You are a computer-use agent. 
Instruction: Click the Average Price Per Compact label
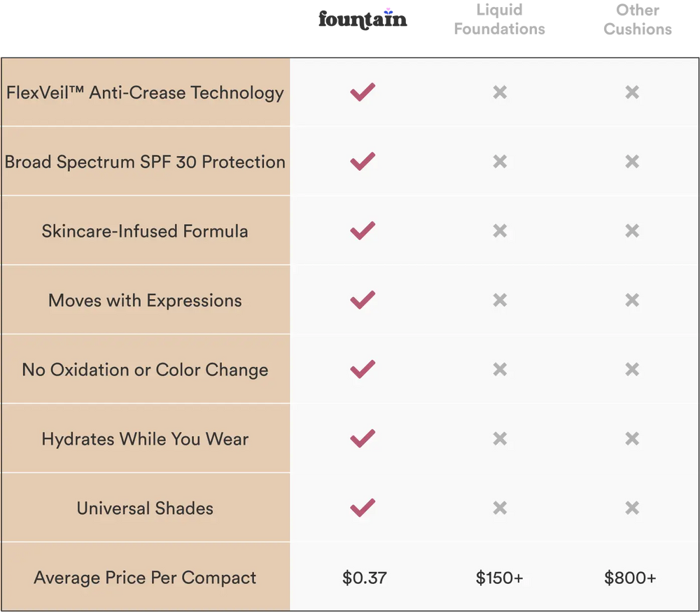(145, 578)
